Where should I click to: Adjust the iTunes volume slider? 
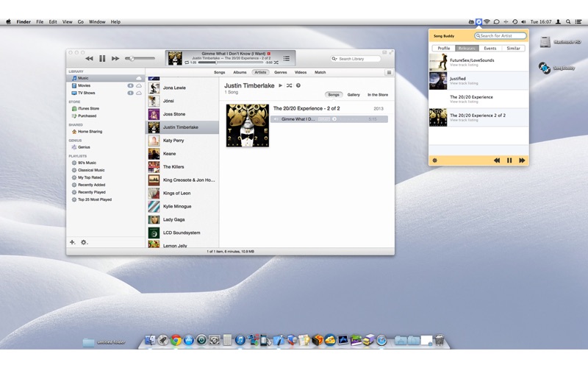click(x=140, y=59)
